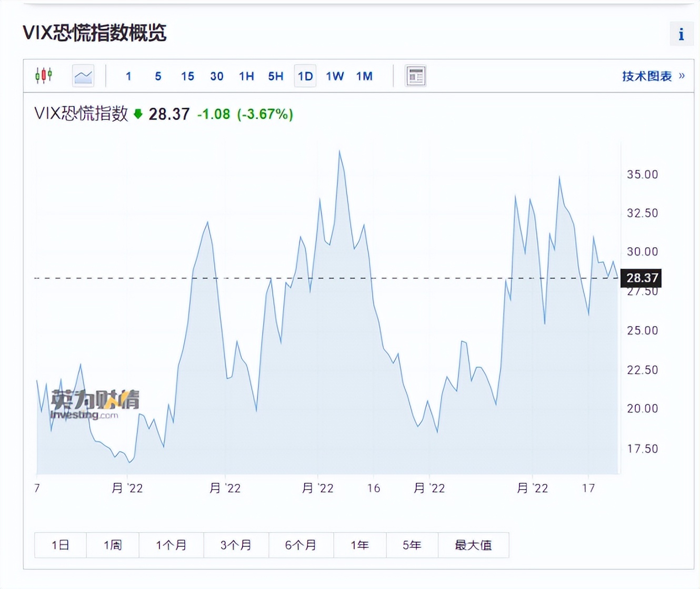Choose the 30 minute interval

click(x=217, y=76)
